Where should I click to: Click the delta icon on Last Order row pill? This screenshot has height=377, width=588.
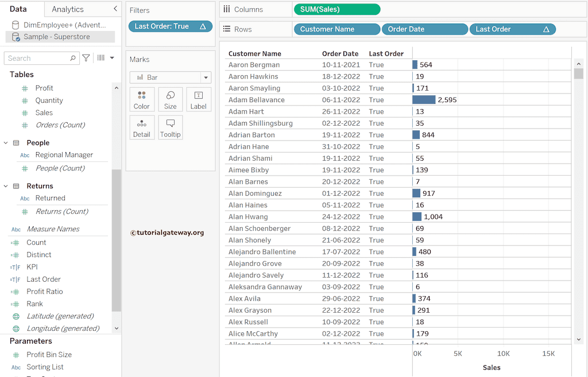pos(547,29)
